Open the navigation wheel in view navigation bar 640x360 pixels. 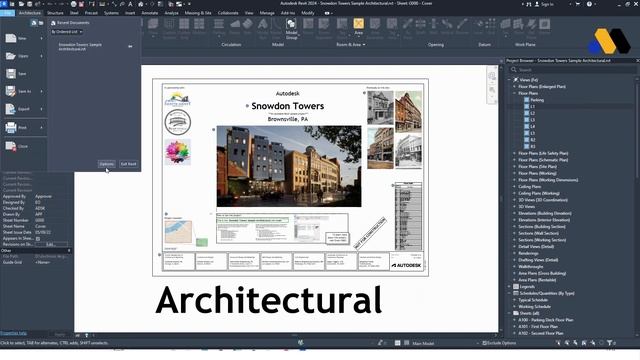tap(492, 76)
